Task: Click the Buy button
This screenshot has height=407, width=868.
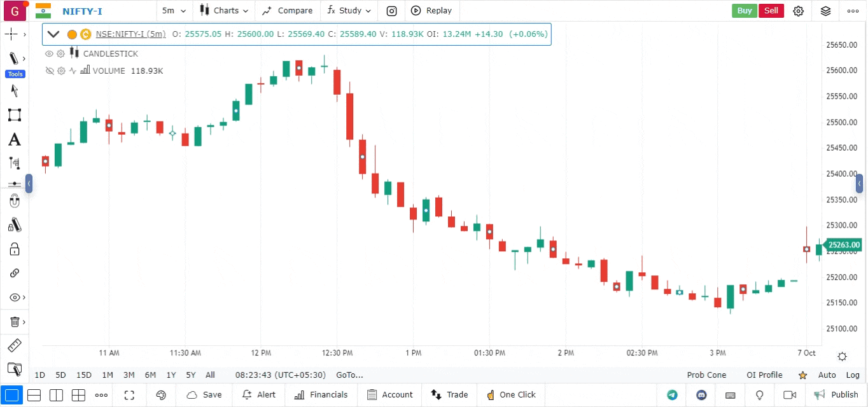Action: click(744, 11)
